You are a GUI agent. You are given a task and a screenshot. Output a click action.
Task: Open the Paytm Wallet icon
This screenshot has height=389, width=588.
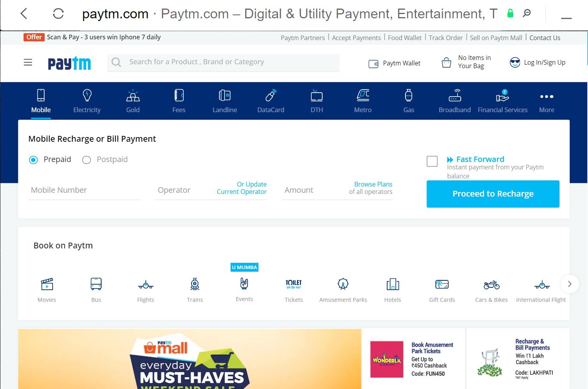373,63
